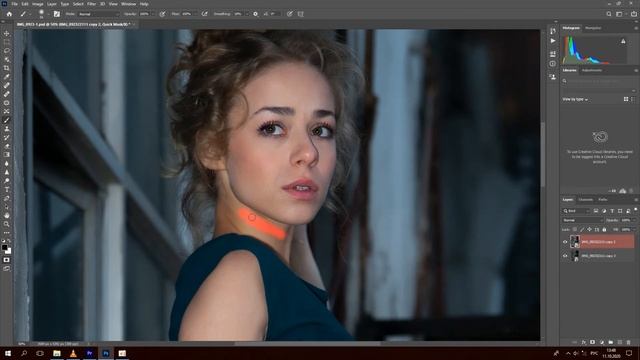Open the brush Mode dropdown set to Normal
Viewport: 640px width, 360px height.
click(x=98, y=14)
